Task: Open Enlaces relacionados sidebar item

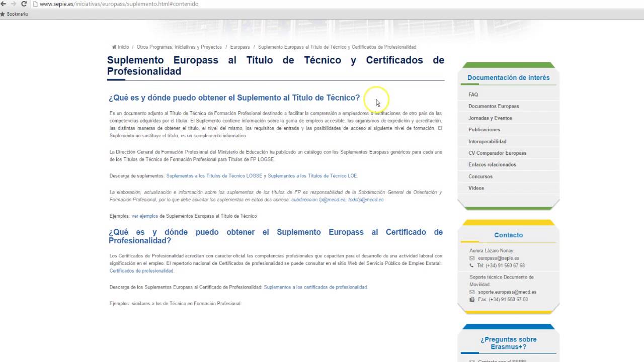Action: (492, 164)
